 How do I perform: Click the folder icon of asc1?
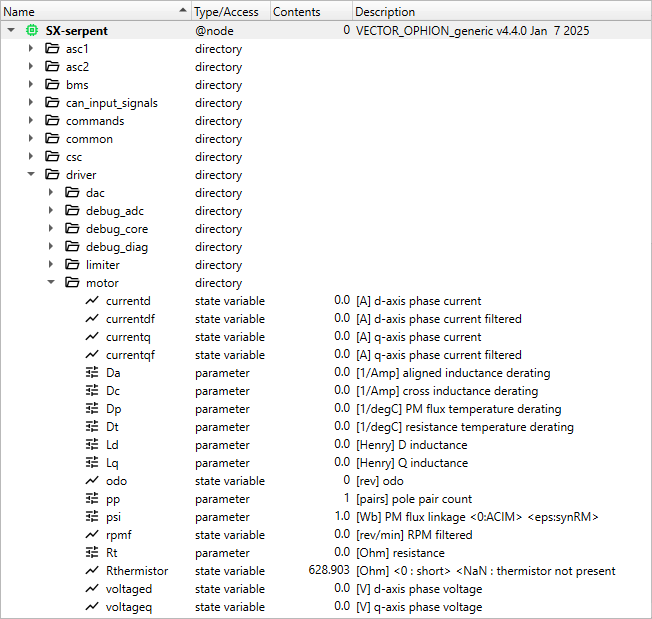[52, 49]
